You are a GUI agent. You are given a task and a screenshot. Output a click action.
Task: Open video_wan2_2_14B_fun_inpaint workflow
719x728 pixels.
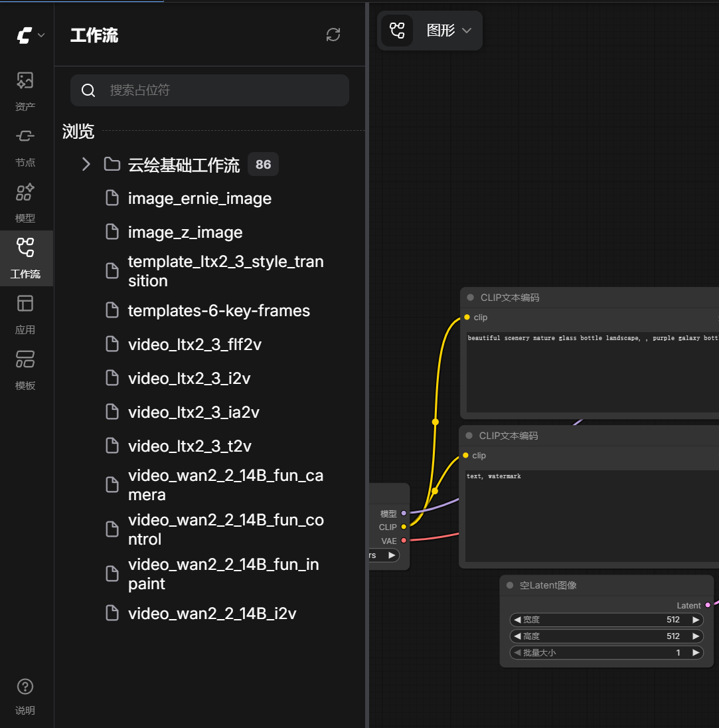tap(223, 574)
